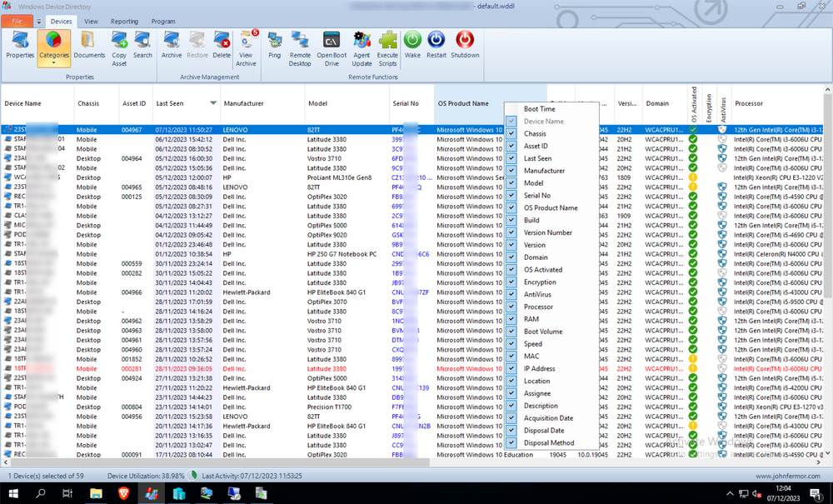Sort by the Processor column header
The height and width of the screenshot is (504, 833).
coord(777,103)
